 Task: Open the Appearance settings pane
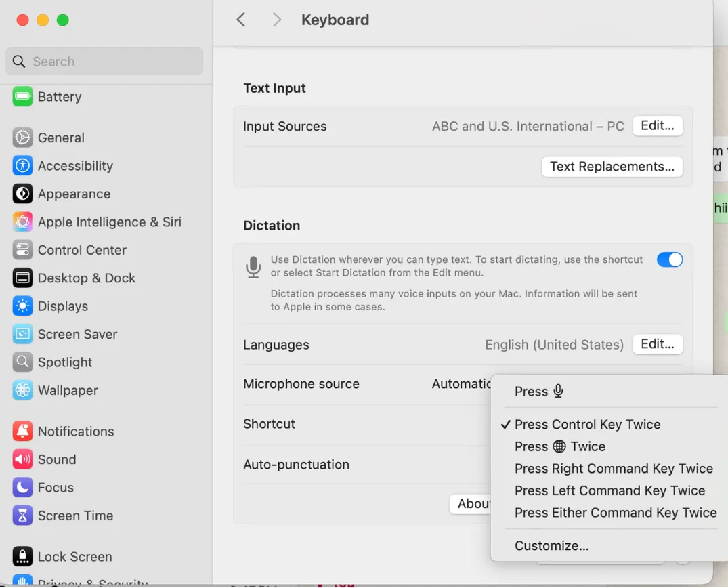[74, 194]
